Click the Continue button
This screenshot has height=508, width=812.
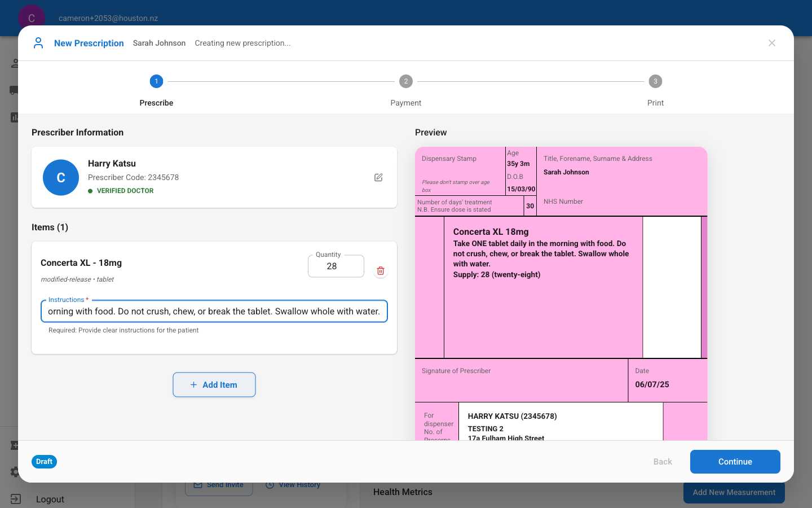[735, 462]
